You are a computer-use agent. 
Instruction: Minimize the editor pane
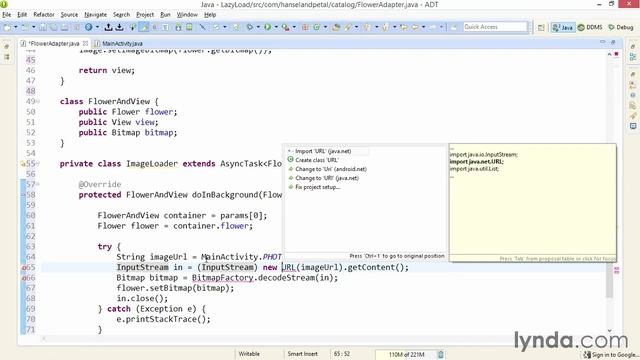point(602,42)
